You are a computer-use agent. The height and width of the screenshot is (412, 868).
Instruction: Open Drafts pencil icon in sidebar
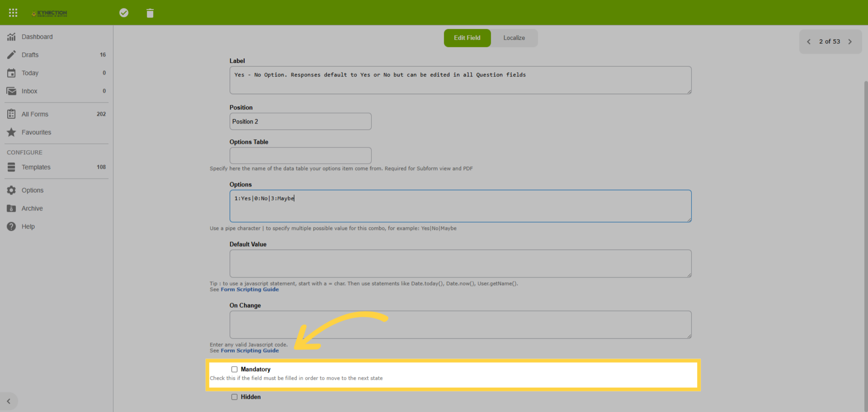click(12, 55)
